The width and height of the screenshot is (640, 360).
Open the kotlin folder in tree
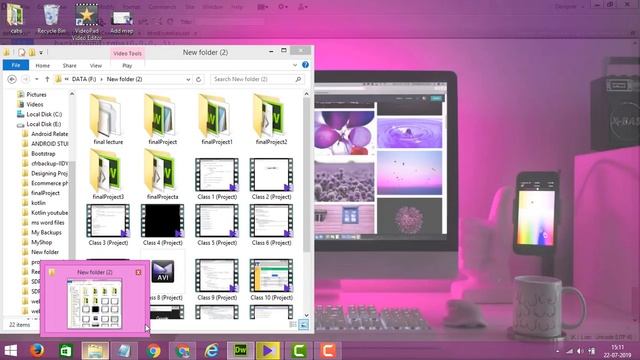(38, 202)
